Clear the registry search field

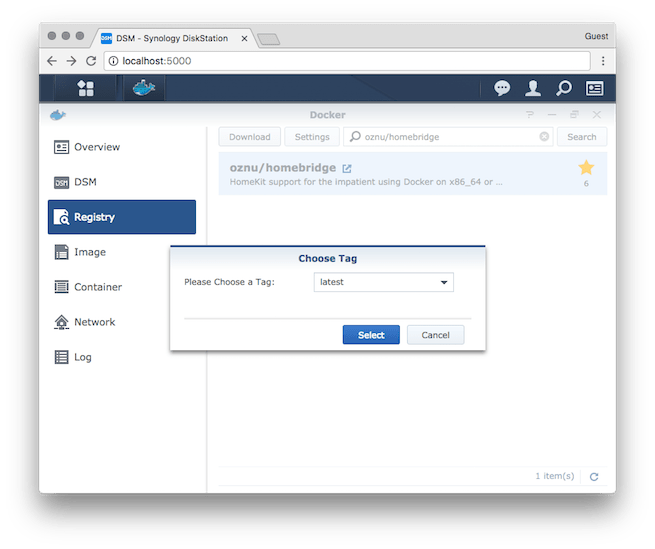pos(544,137)
